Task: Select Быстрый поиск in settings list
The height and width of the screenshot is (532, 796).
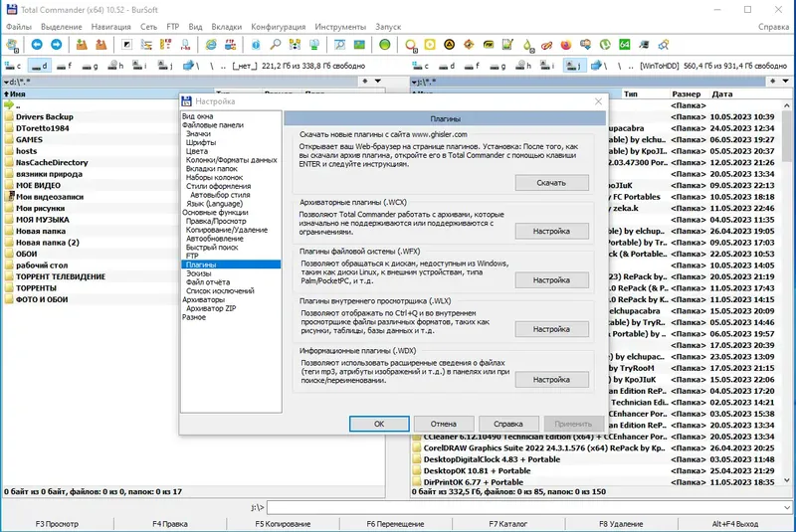Action: tap(212, 247)
